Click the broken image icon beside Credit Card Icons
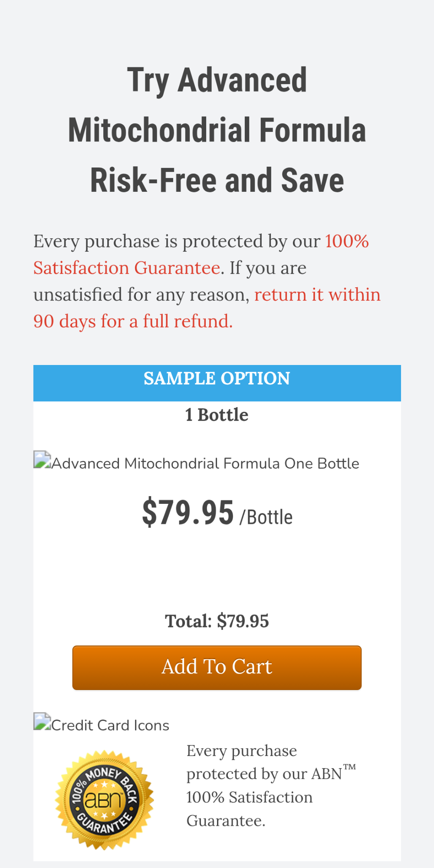The width and height of the screenshot is (434, 868). [x=42, y=721]
